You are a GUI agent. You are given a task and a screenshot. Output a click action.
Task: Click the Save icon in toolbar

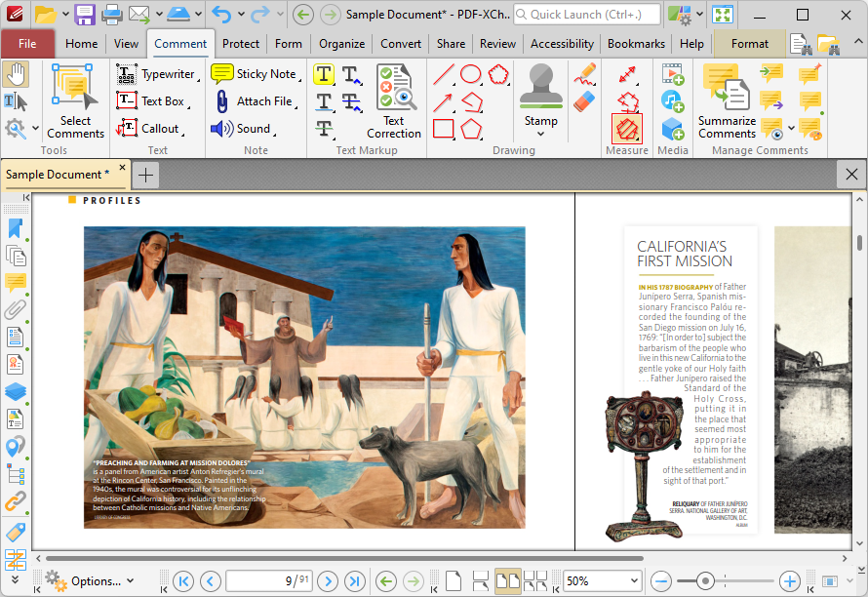tap(85, 15)
